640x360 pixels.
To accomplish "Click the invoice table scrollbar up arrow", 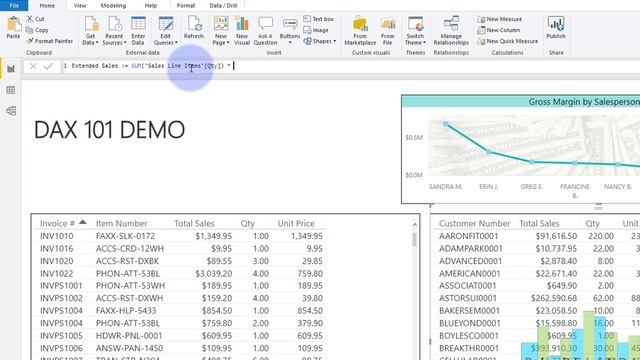I will coord(415,224).
